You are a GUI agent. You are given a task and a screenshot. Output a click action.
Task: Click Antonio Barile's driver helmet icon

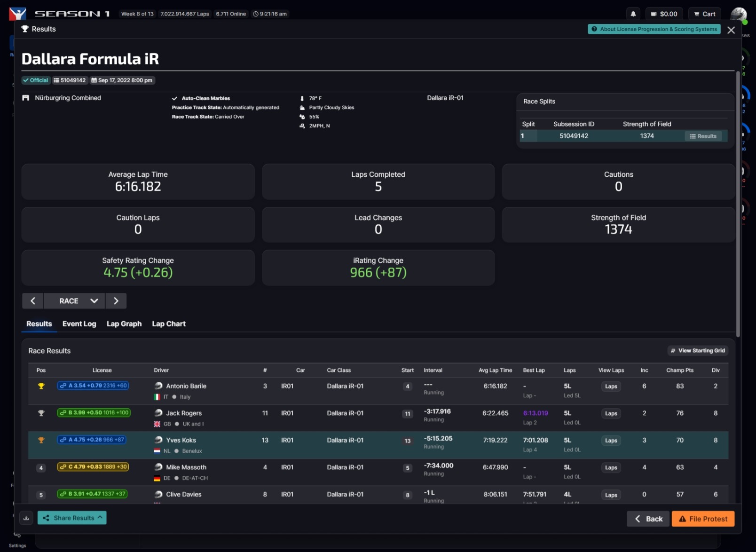[x=158, y=386]
